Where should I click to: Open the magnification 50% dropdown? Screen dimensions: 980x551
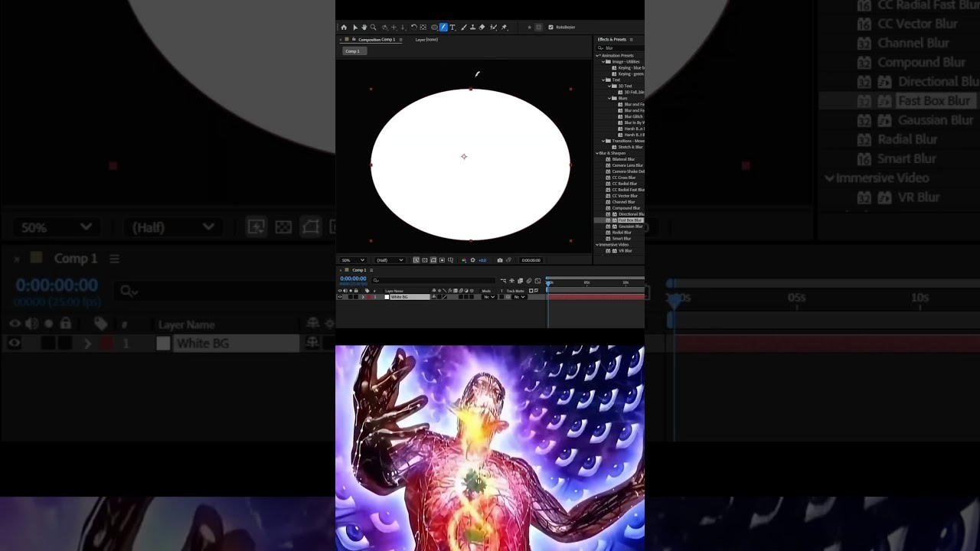(353, 260)
